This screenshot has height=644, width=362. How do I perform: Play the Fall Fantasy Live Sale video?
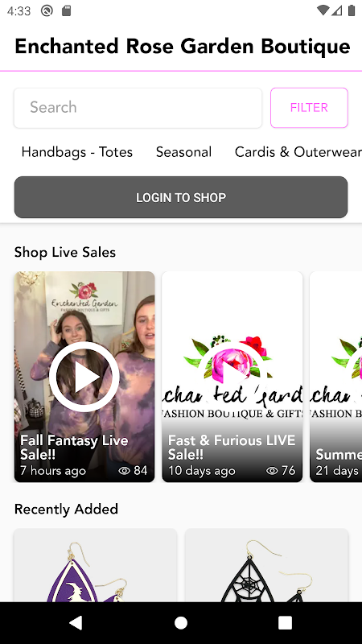pos(84,377)
